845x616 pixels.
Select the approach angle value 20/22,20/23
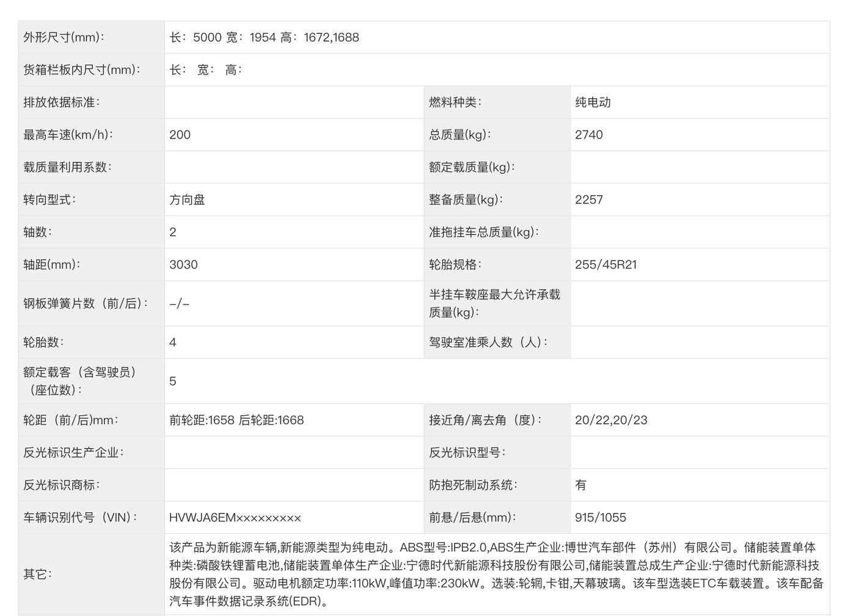click(611, 420)
